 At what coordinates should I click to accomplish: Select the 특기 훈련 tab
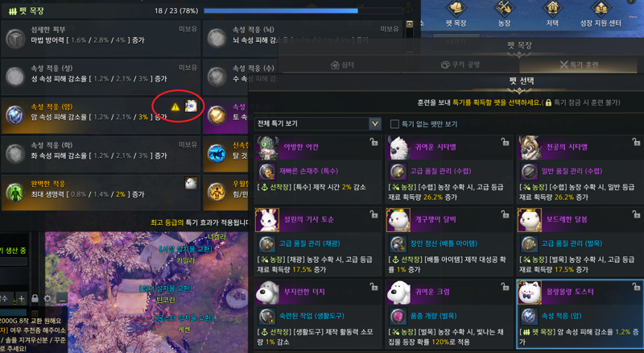tap(579, 65)
